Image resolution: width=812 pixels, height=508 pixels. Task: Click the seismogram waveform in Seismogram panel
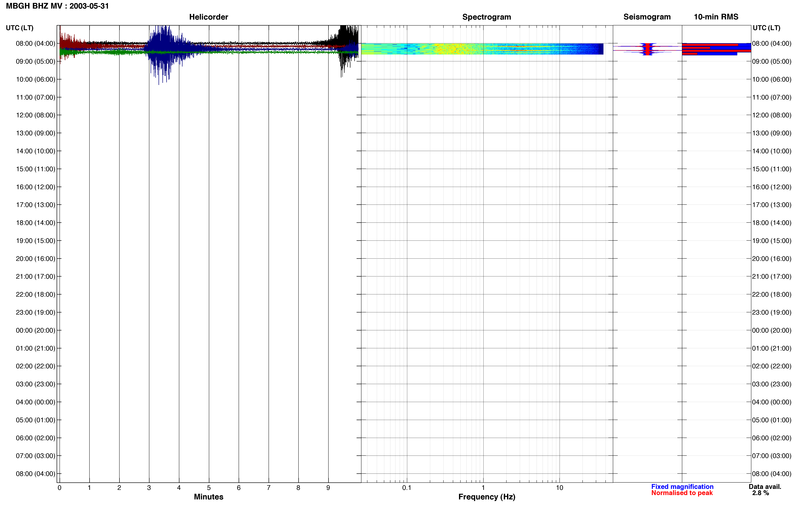(647, 49)
